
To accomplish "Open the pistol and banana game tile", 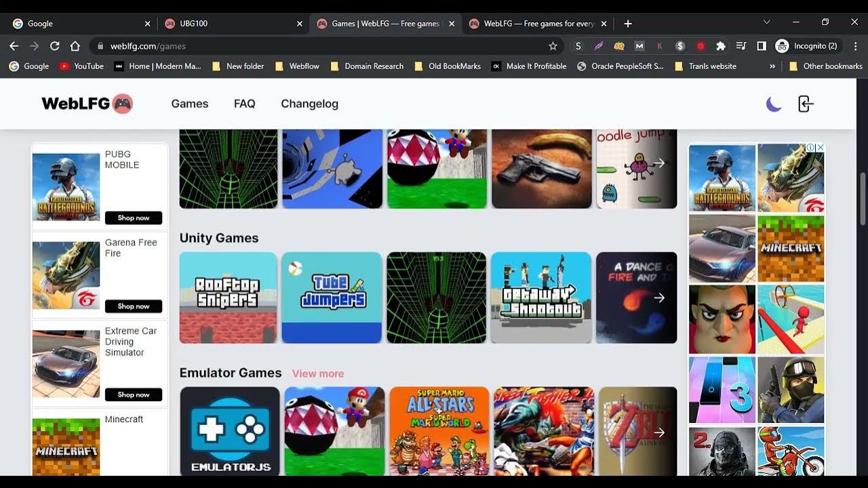I will point(541,169).
